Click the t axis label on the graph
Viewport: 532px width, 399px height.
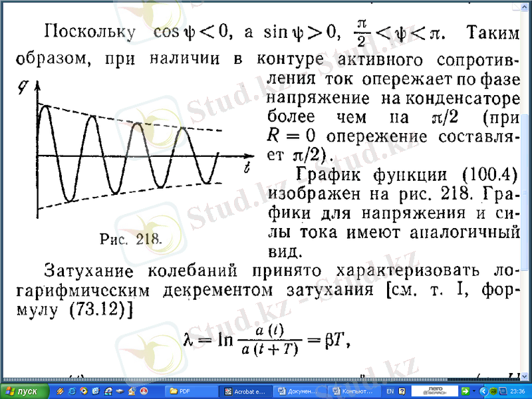247,168
